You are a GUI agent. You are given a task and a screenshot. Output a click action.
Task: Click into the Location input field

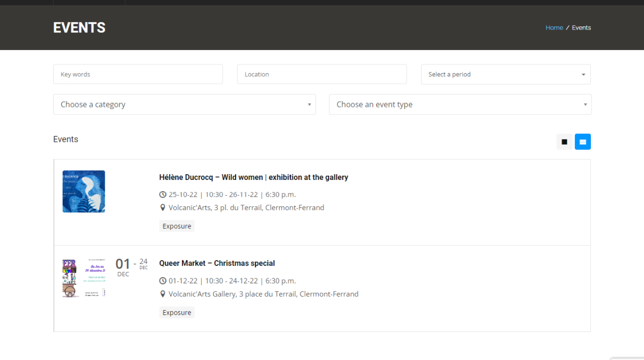(321, 75)
